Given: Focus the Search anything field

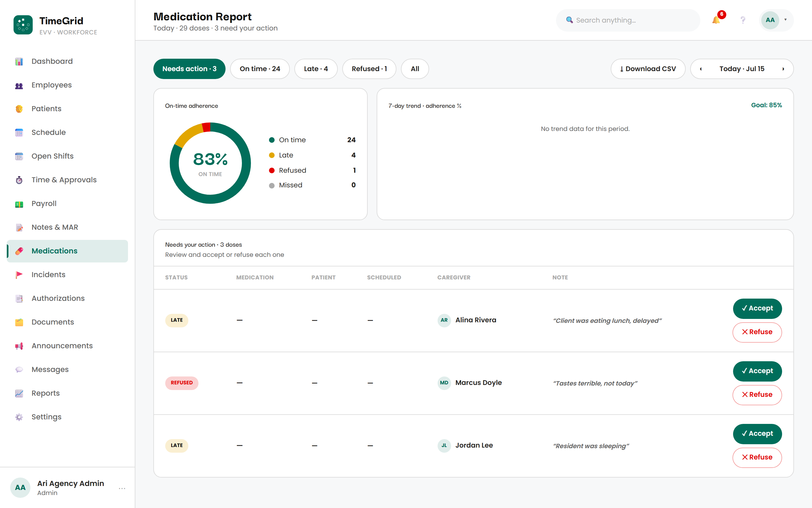Looking at the screenshot, I should (x=628, y=20).
